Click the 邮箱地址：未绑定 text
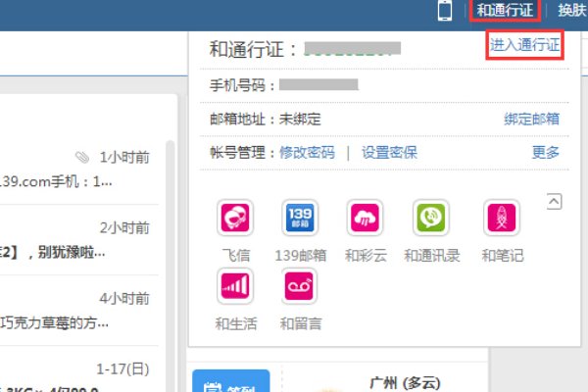Image resolution: width=588 pixels, height=392 pixels. pyautogui.click(x=266, y=120)
